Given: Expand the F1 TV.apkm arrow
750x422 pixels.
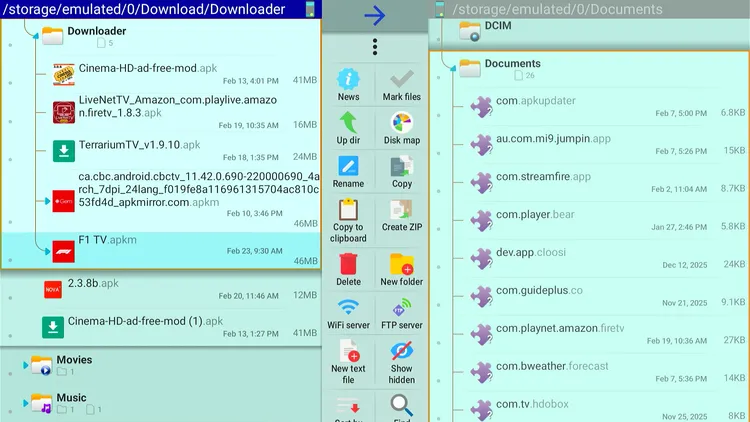Looking at the screenshot, I should pyautogui.click(x=47, y=251).
